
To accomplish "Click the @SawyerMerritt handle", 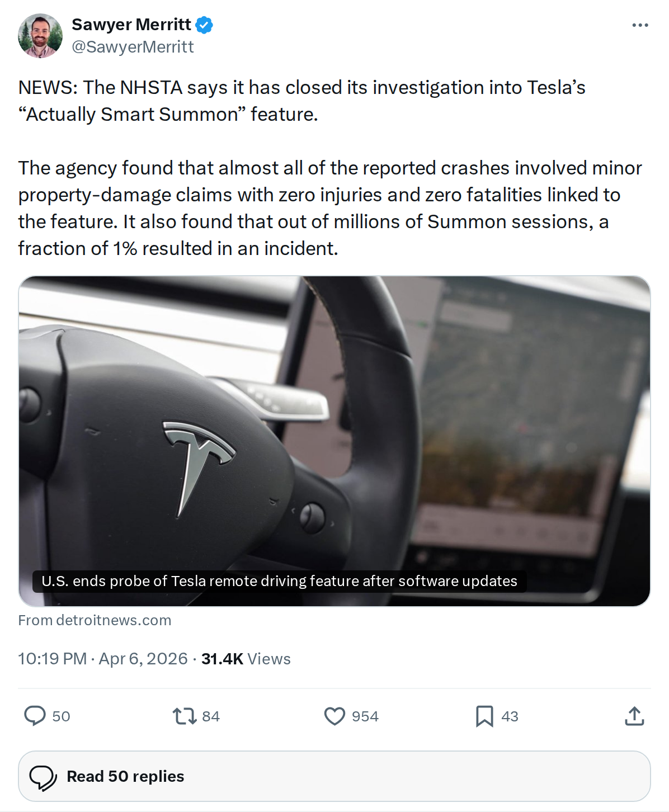I will click(132, 47).
